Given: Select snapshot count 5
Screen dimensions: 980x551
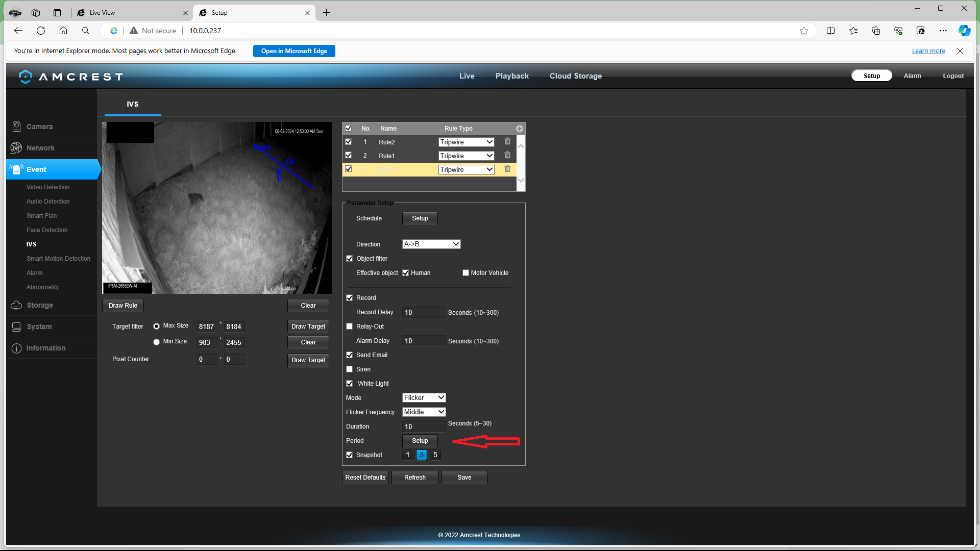Looking at the screenshot, I should click(435, 455).
